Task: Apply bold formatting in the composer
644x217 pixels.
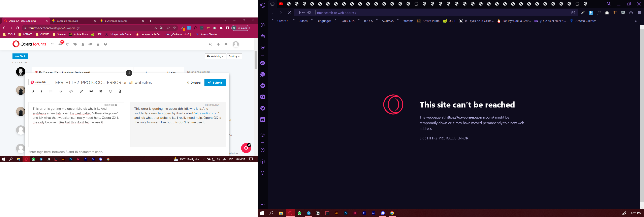Action: (32, 91)
